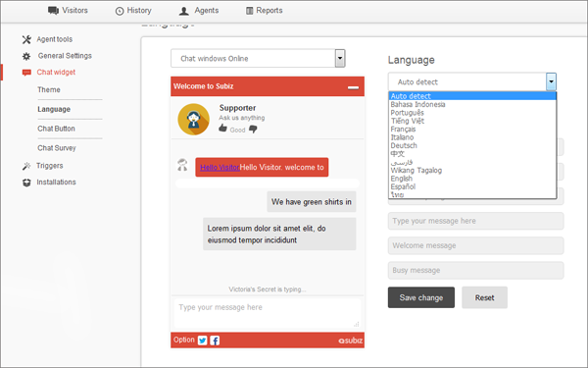Click the Reset button

point(484,297)
